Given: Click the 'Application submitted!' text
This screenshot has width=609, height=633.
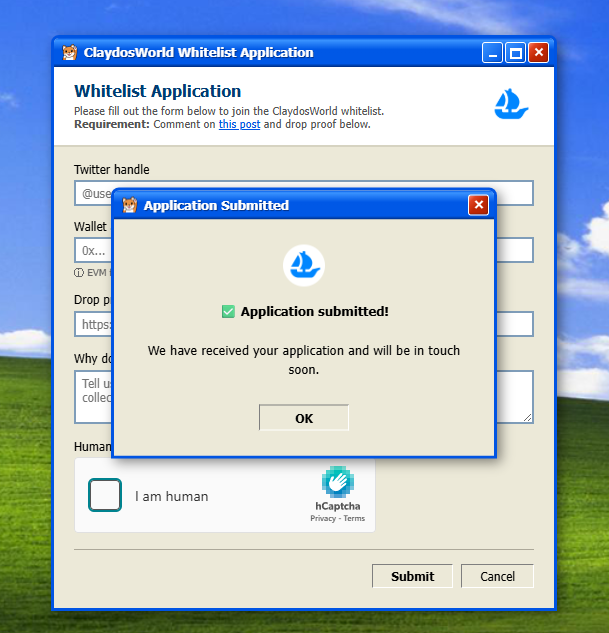Looking at the screenshot, I should click(x=314, y=312).
